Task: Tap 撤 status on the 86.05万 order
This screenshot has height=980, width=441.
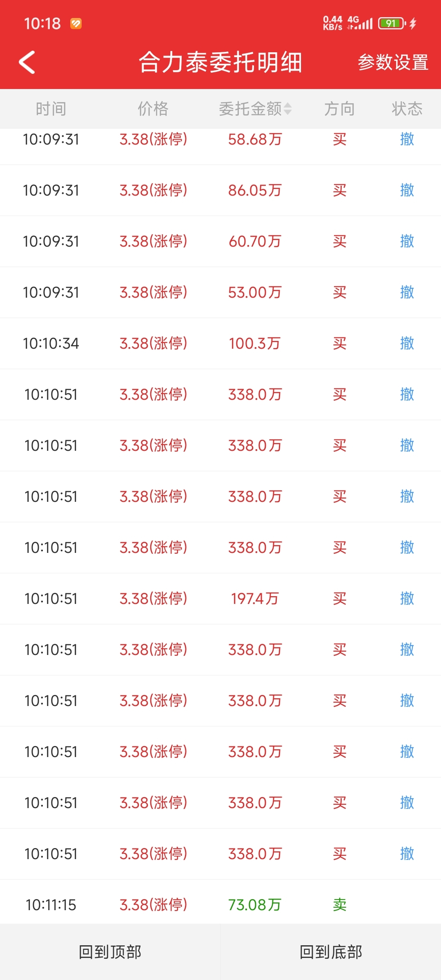Action: coord(407,190)
